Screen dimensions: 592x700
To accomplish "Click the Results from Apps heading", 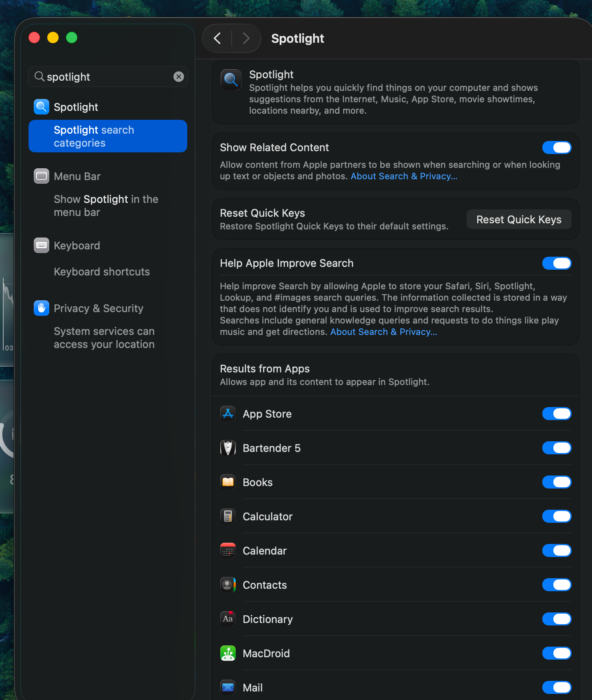I will coord(265,368).
